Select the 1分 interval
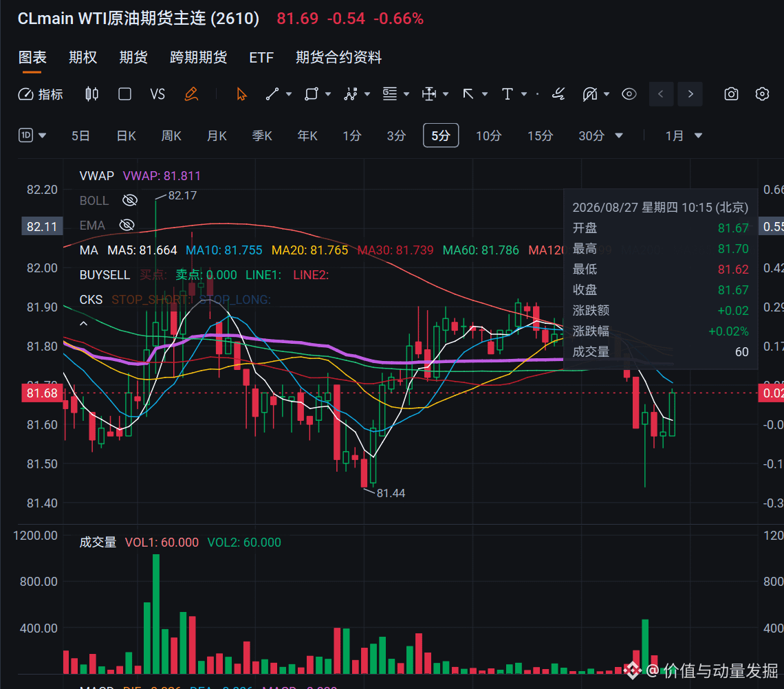The image size is (784, 689). pos(351,135)
